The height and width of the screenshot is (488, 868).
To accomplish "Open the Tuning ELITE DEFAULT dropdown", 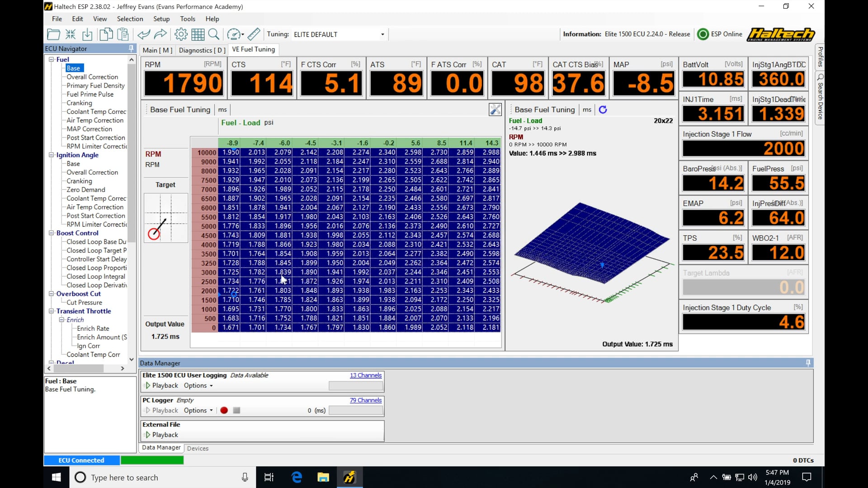I will pos(382,34).
